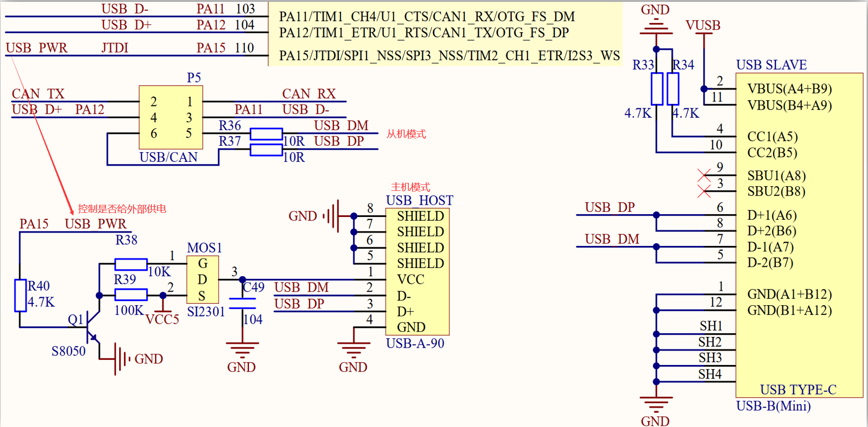Click the "JTDI" net label
This screenshot has width=868, height=427.
coord(114,48)
